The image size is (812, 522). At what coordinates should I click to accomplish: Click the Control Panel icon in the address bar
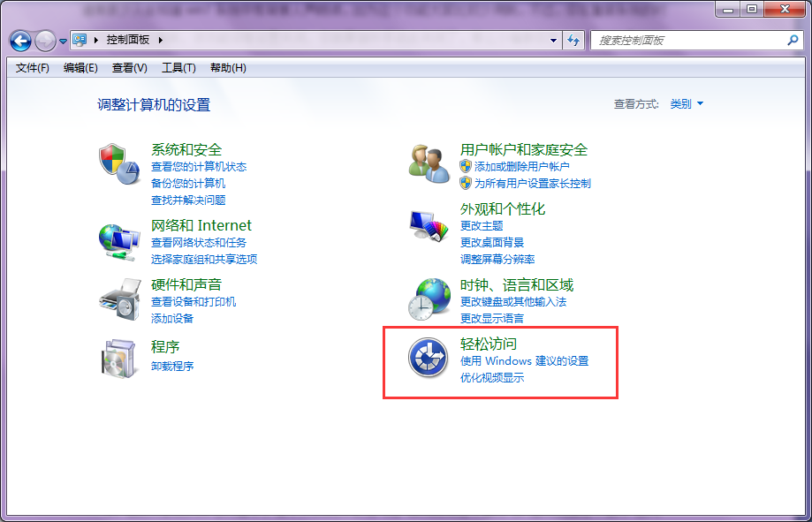80,40
